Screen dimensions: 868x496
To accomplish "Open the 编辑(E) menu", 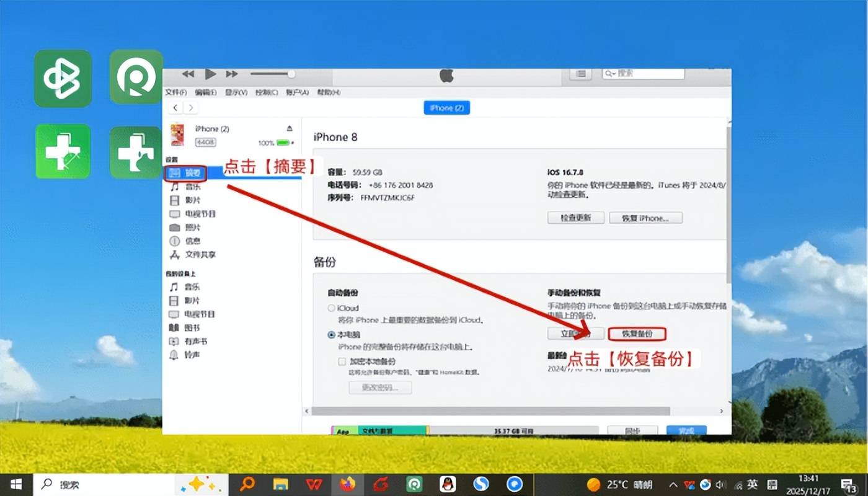I will click(x=206, y=92).
